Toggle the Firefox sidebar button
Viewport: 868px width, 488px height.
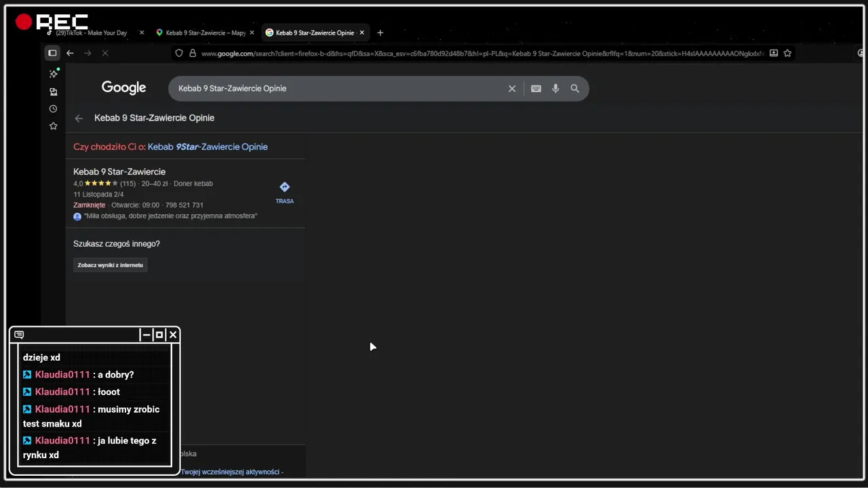[52, 53]
